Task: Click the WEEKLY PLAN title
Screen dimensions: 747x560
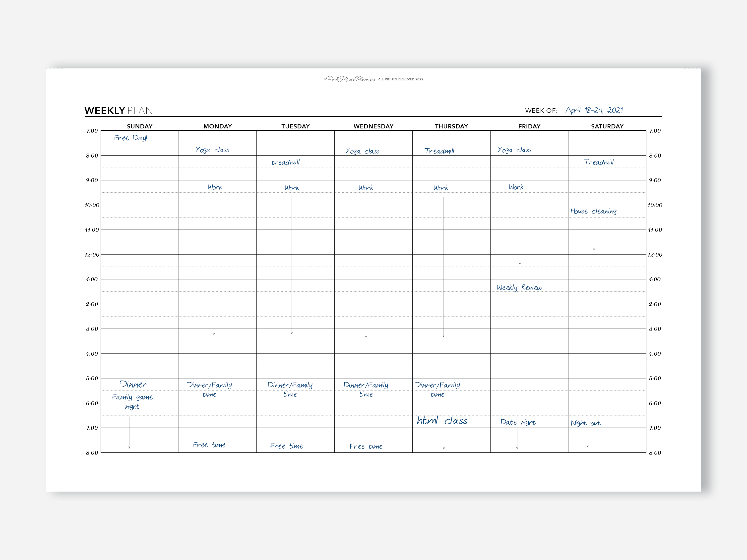Action: coord(118,111)
